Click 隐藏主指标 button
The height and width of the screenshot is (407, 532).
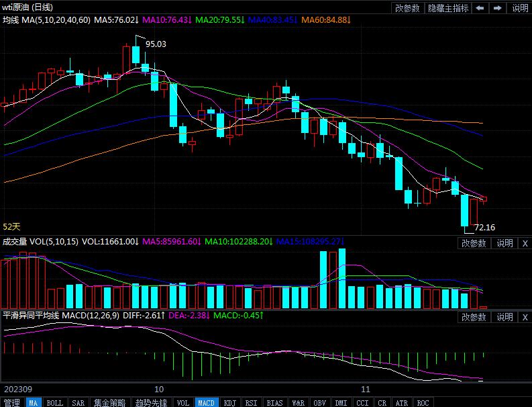(x=448, y=8)
